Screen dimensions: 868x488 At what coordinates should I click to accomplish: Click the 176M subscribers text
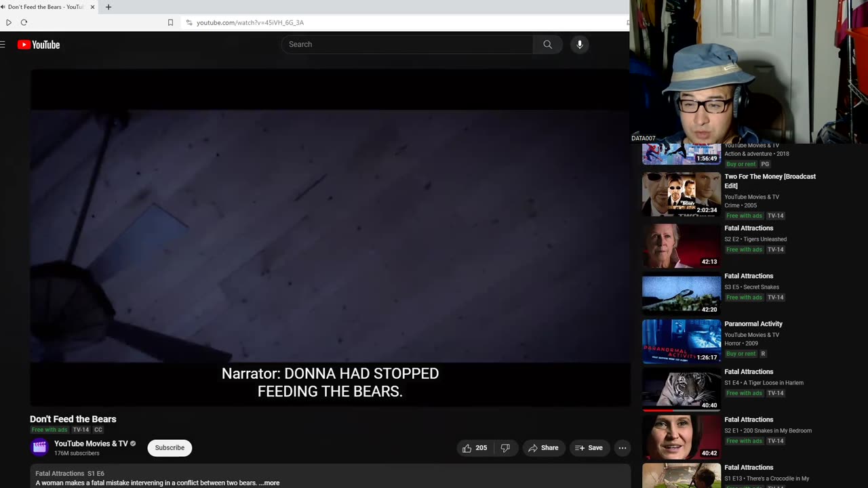click(77, 453)
